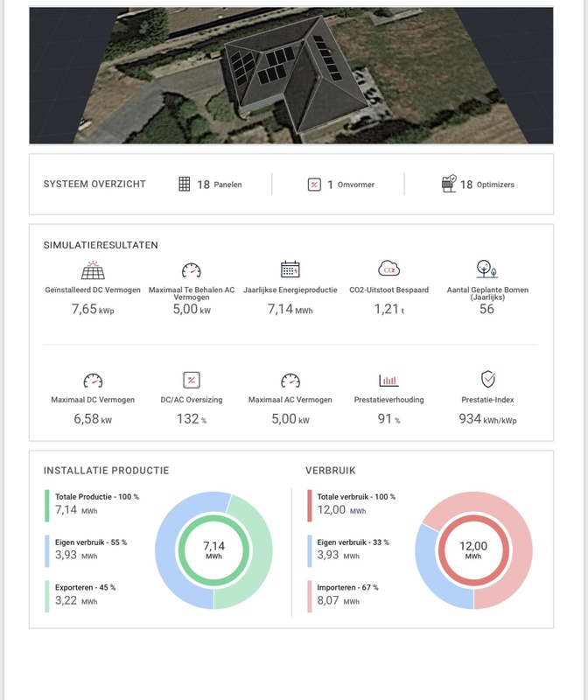Click the DC/AC Oversizing label
The image size is (588, 700).
click(192, 400)
